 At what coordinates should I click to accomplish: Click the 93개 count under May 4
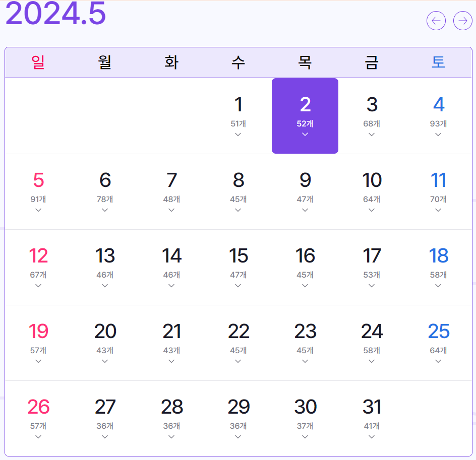[438, 124]
